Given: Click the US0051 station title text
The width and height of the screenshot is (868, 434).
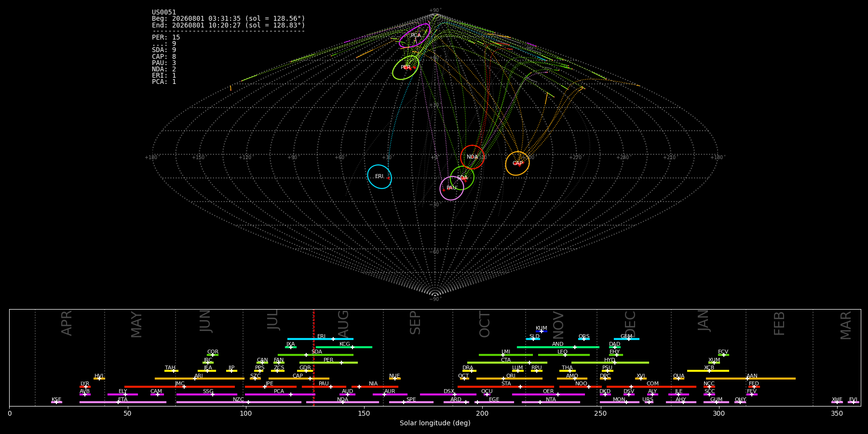Looking at the screenshot, I should (x=164, y=13).
